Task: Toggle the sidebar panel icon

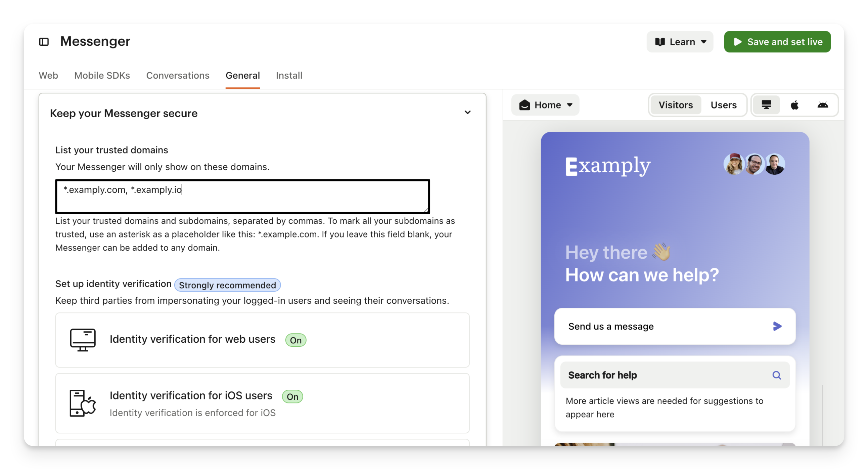Action: (44, 41)
